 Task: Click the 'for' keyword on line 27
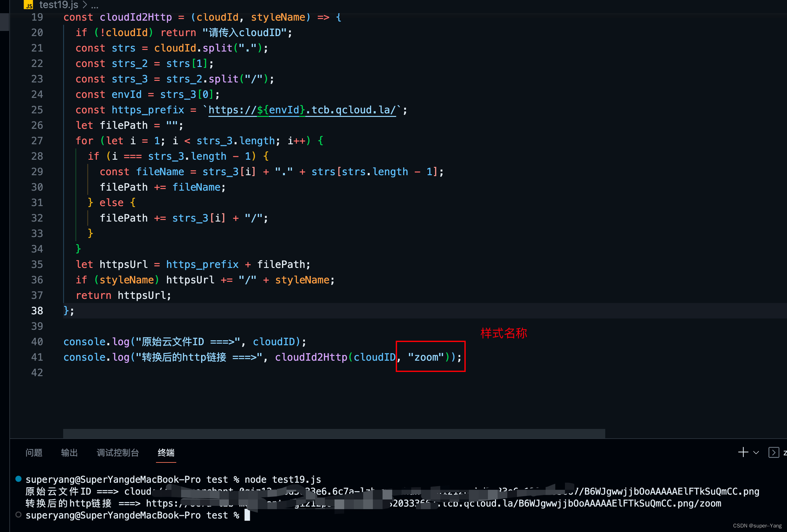(84, 141)
